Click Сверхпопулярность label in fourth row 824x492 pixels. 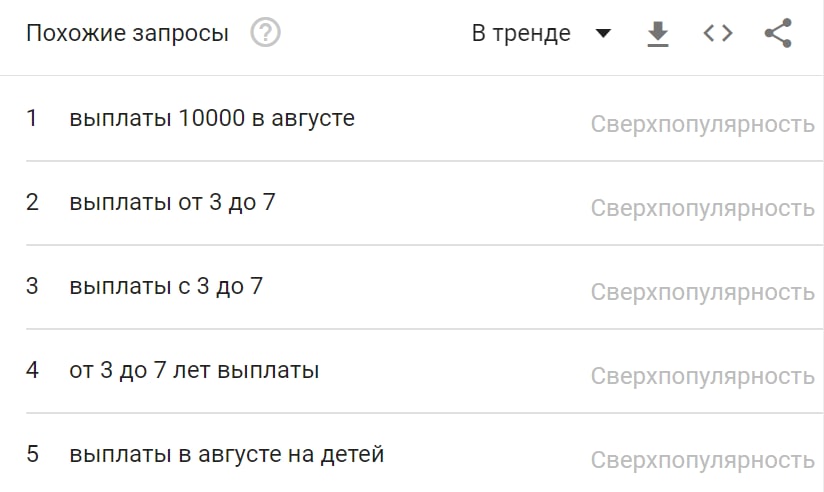(x=702, y=376)
